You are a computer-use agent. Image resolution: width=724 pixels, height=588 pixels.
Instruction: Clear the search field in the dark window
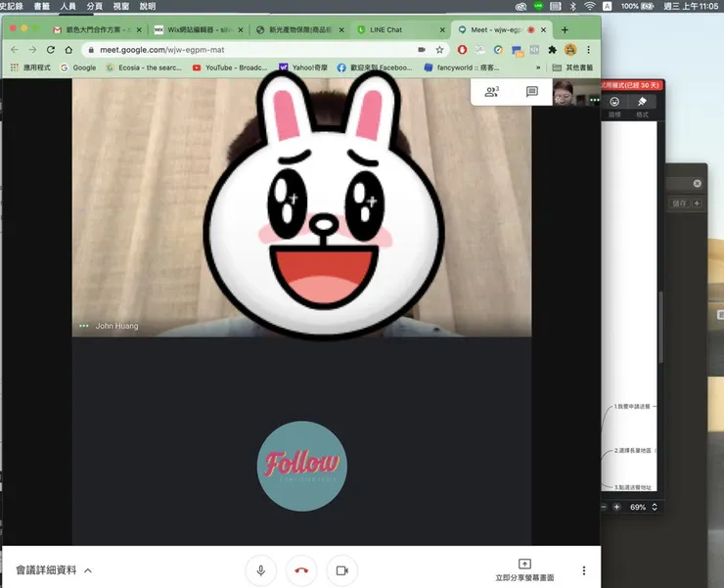(698, 183)
